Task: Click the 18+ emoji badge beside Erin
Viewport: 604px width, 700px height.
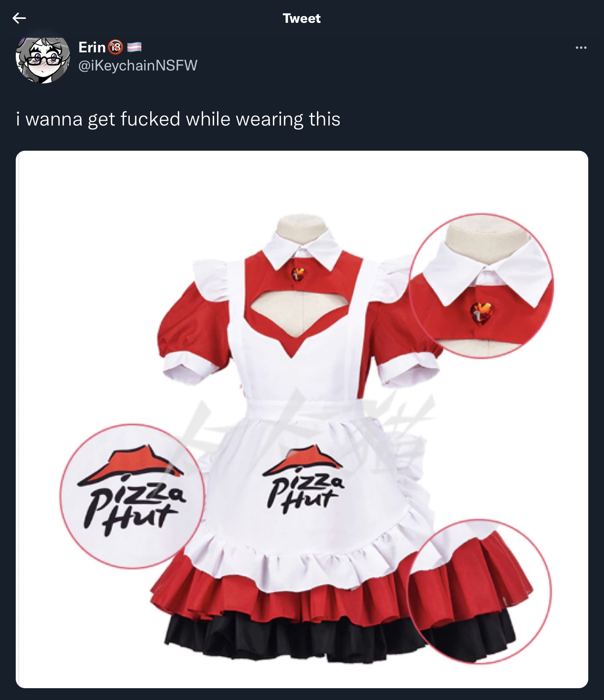Action: pos(115,47)
